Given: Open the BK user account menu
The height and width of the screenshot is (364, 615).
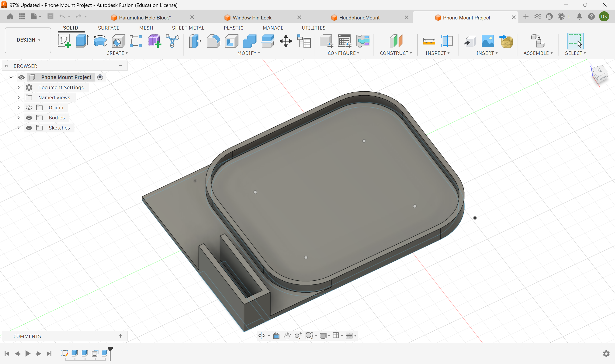Looking at the screenshot, I should [x=604, y=16].
